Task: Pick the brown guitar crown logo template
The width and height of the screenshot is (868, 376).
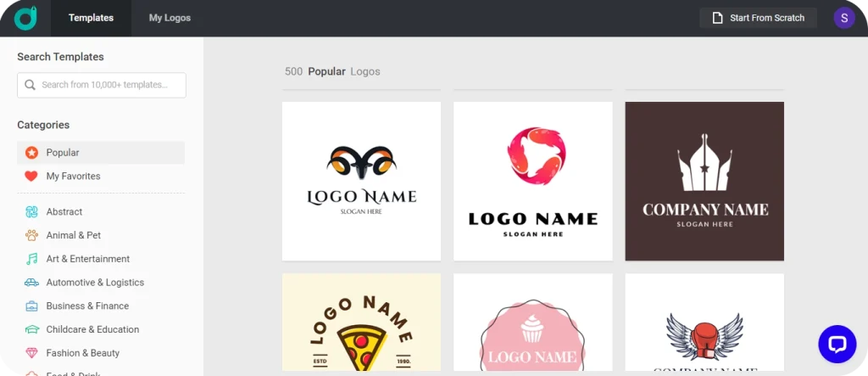Action: [704, 181]
